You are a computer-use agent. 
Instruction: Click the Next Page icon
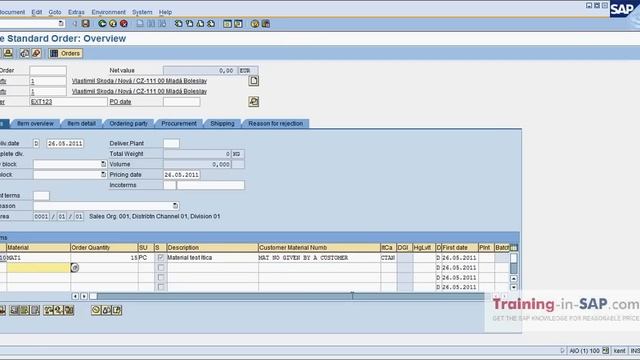click(x=200, y=24)
